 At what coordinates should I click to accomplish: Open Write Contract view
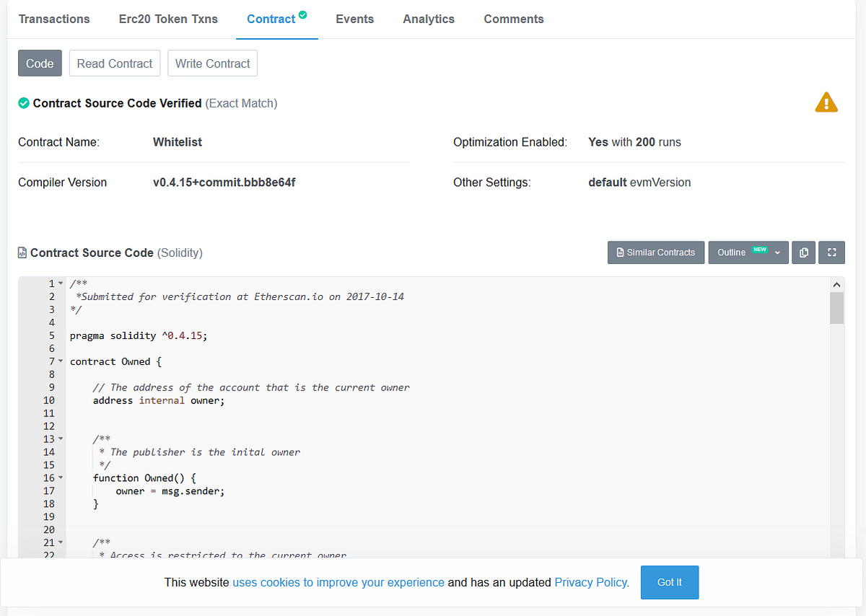coord(212,63)
